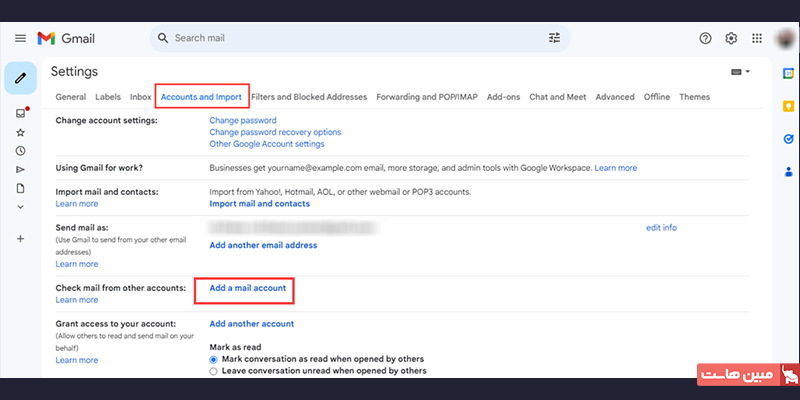
Task: Open the Settings gear icon
Action: click(731, 38)
